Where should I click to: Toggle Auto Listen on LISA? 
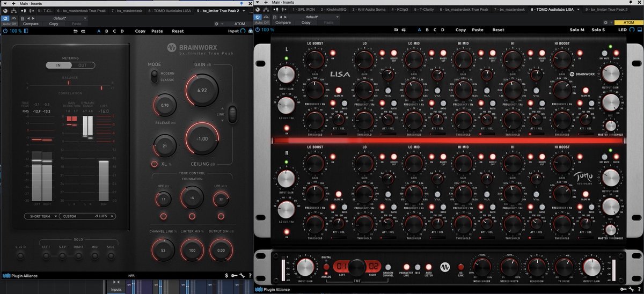click(428, 267)
